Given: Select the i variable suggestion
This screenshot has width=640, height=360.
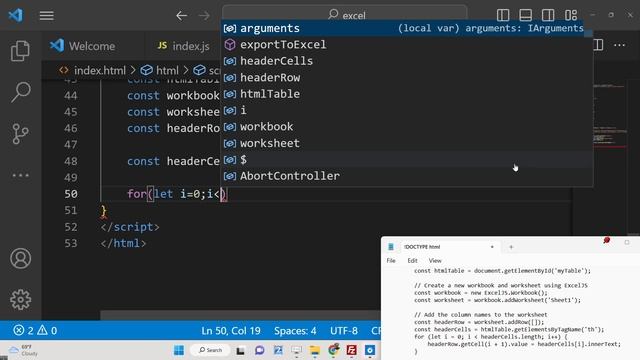Looking at the screenshot, I should [x=406, y=110].
